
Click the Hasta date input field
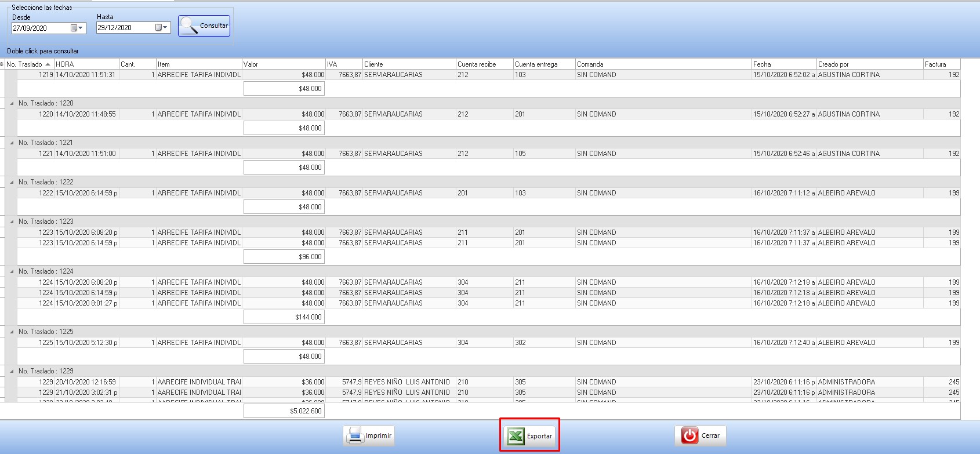(x=124, y=27)
